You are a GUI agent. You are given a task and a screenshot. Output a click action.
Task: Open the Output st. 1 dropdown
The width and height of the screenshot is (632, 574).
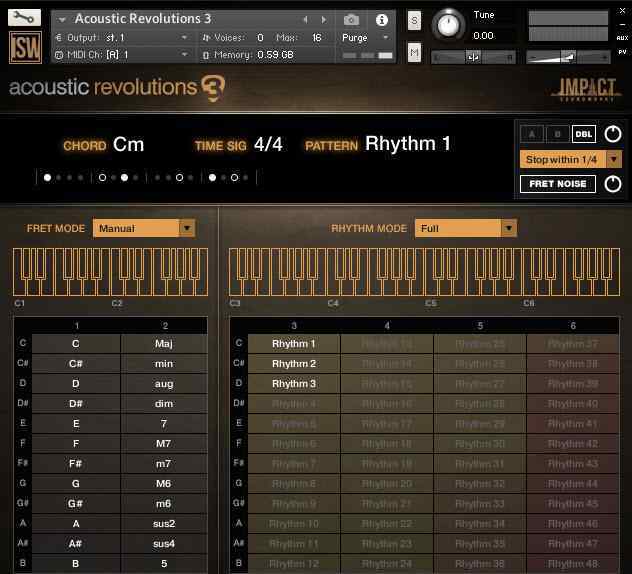123,37
